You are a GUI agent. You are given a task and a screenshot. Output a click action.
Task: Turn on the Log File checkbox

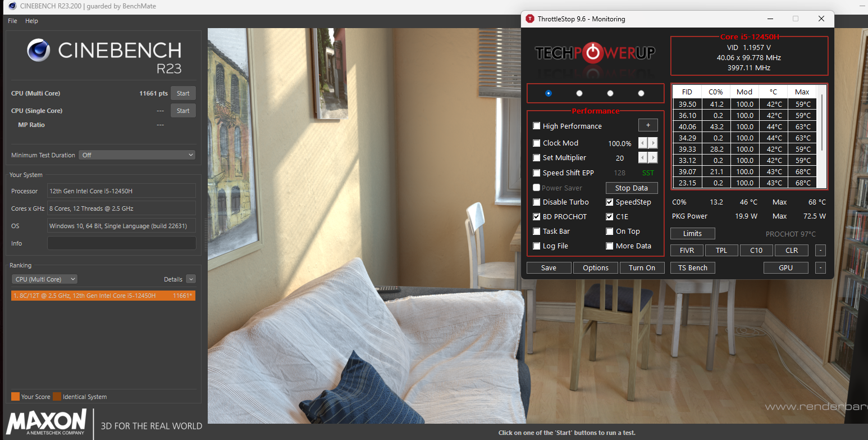click(537, 246)
